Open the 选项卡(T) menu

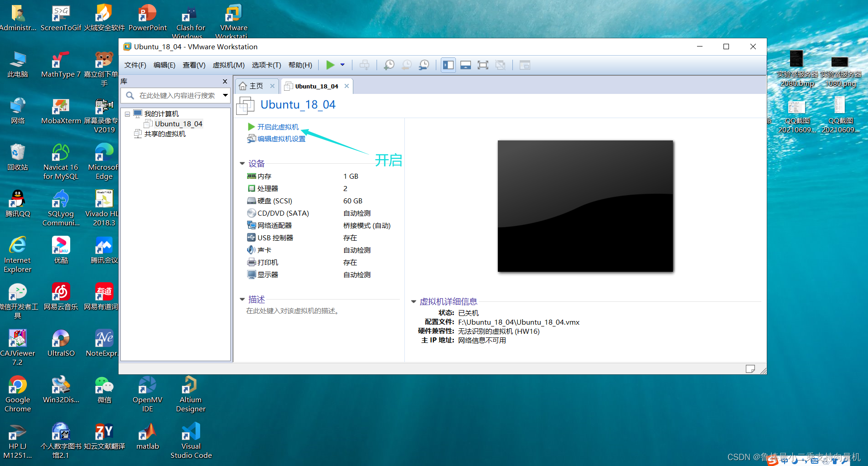click(x=266, y=65)
